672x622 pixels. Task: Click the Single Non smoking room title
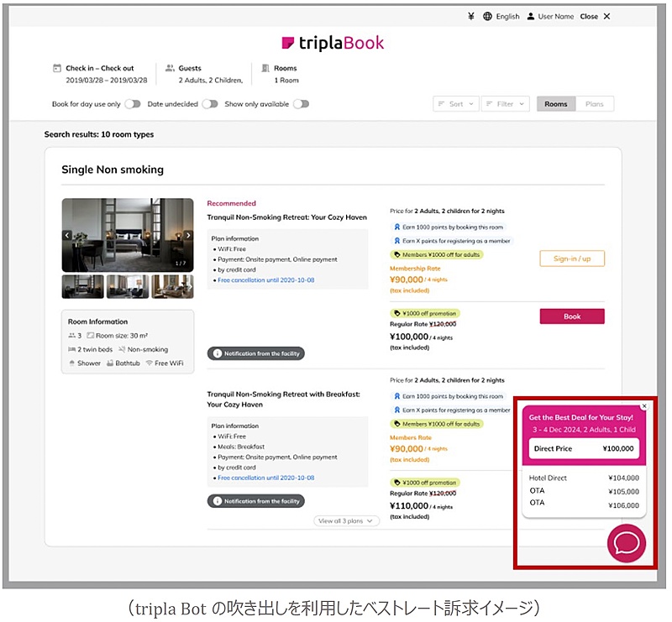pos(113,170)
